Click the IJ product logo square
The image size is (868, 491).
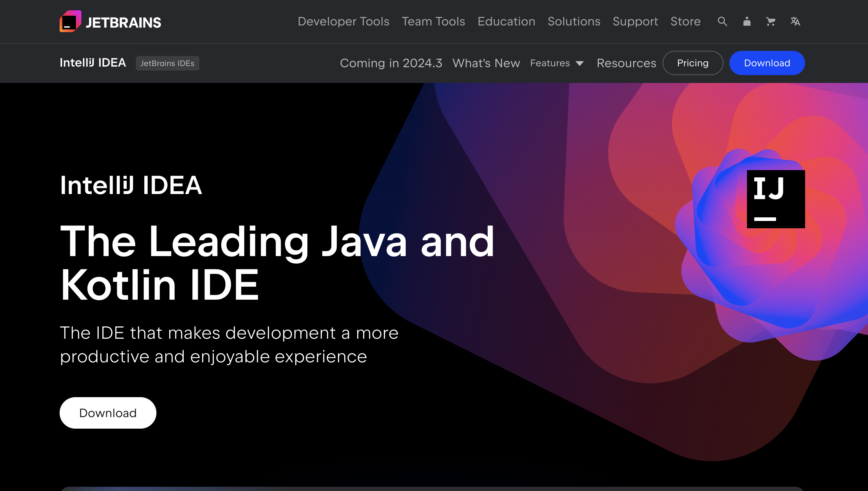(776, 199)
